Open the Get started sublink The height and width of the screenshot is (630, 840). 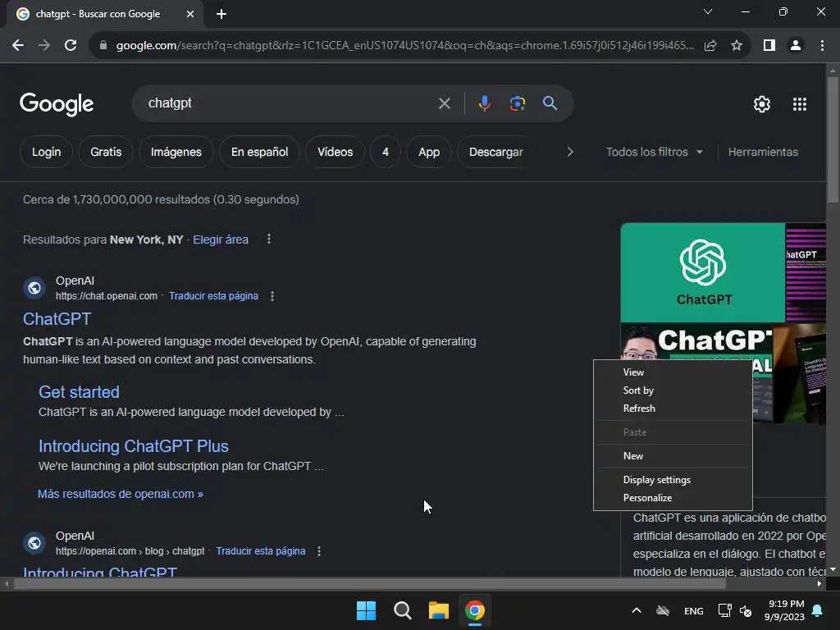tap(79, 392)
